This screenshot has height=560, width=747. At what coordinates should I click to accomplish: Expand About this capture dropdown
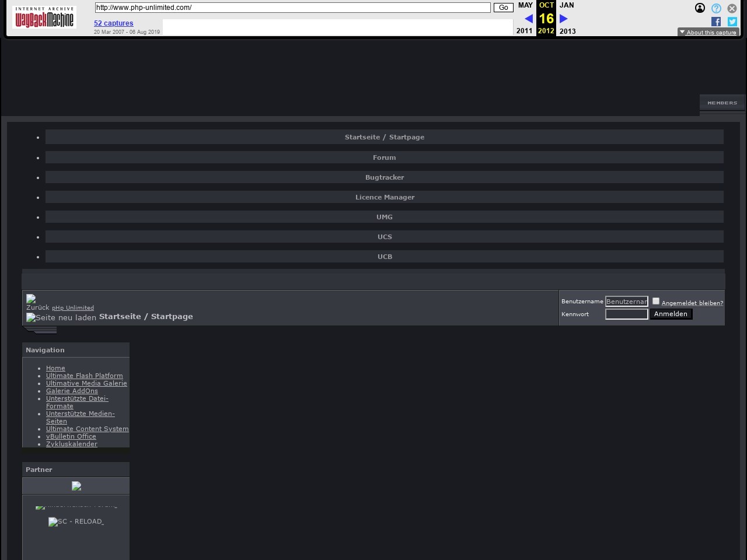tap(708, 32)
